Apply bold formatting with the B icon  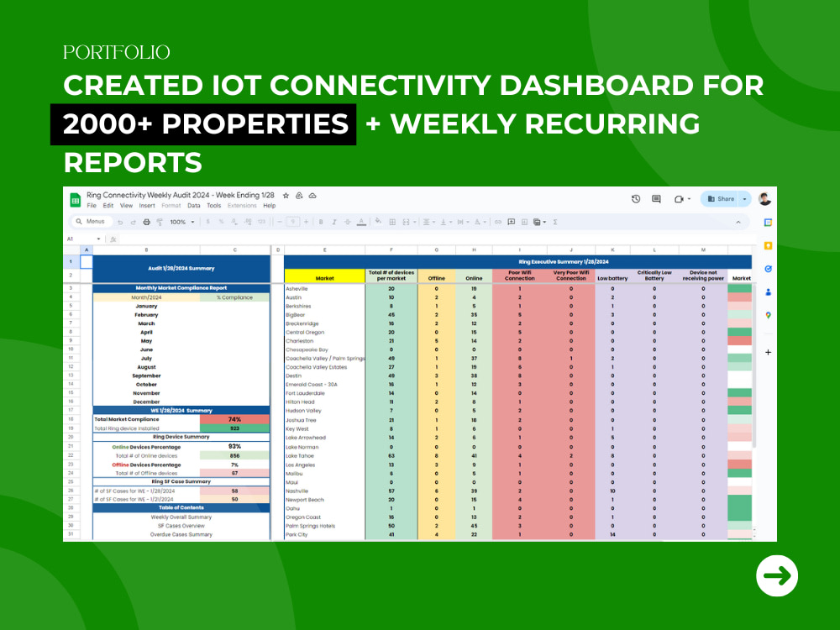point(321,222)
